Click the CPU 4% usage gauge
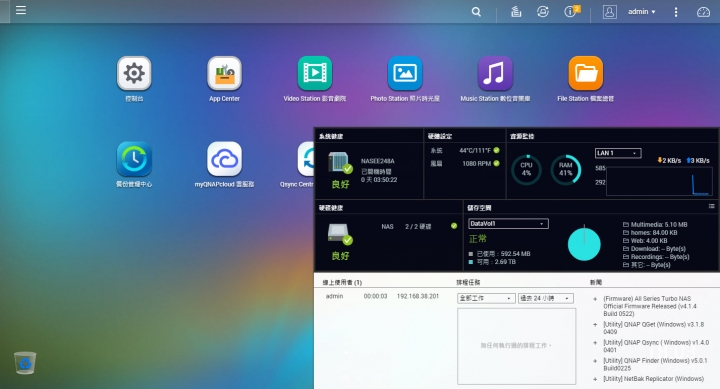The width and height of the screenshot is (720, 389). click(x=526, y=169)
